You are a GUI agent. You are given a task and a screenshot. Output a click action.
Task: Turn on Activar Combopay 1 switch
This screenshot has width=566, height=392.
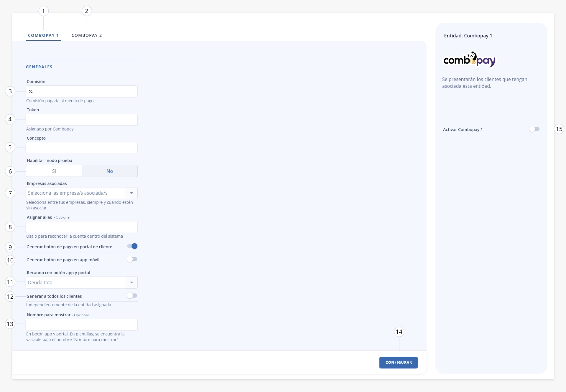(x=534, y=129)
